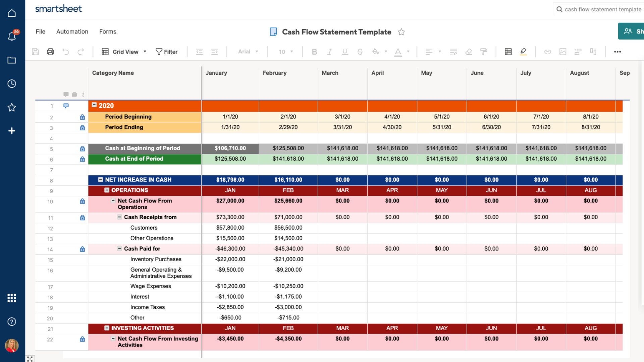Toggle lock icon on Cash at End of Period row
Image resolution: width=644 pixels, height=362 pixels.
coord(82,159)
